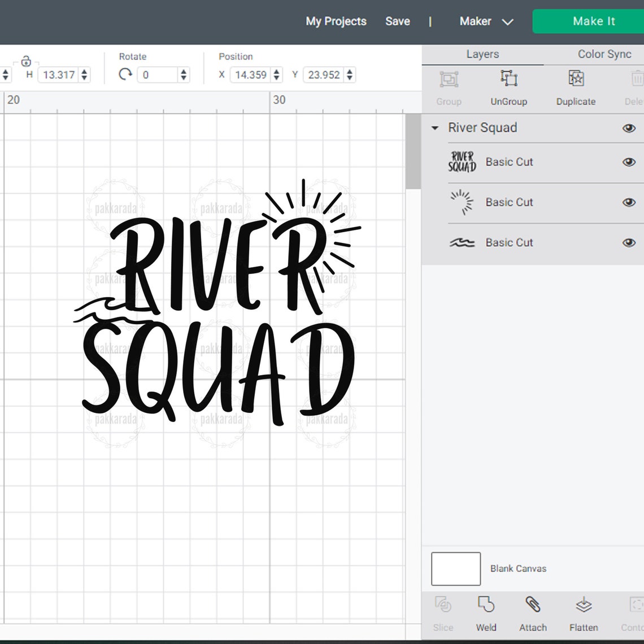
Task: Hide the River Squad group layer
Action: [629, 129]
